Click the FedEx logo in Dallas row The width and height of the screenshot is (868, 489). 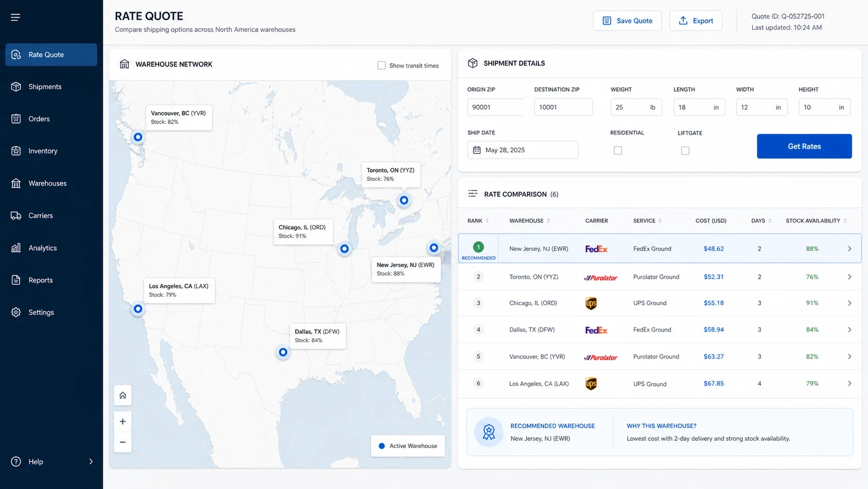click(596, 330)
